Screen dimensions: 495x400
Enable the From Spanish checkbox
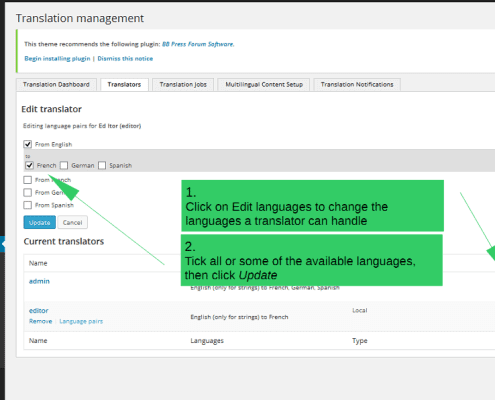point(28,205)
